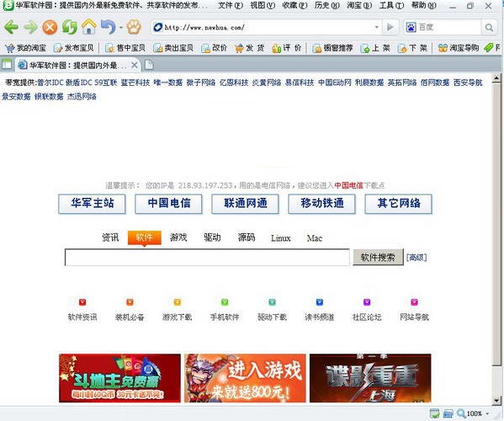The height and width of the screenshot is (421, 504).
Task: Close the 华军软件园 tab
Action: coord(135,66)
